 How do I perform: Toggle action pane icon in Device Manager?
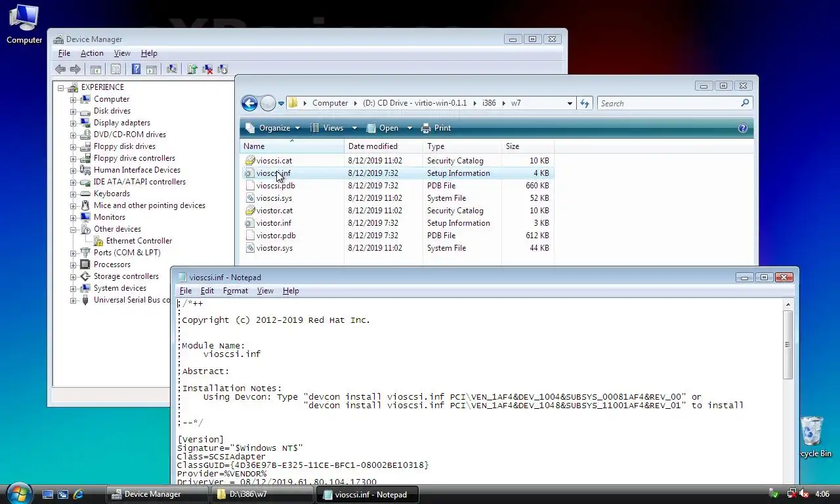coord(151,69)
